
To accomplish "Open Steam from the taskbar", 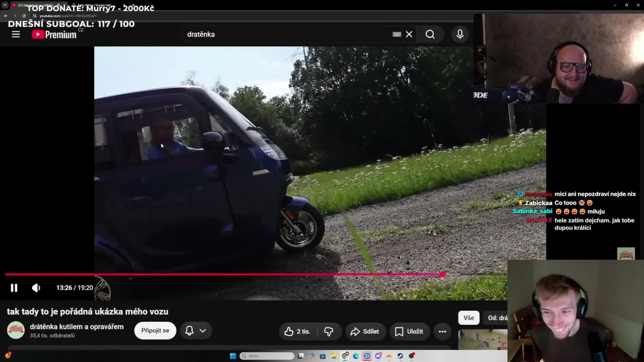I will (x=400, y=356).
